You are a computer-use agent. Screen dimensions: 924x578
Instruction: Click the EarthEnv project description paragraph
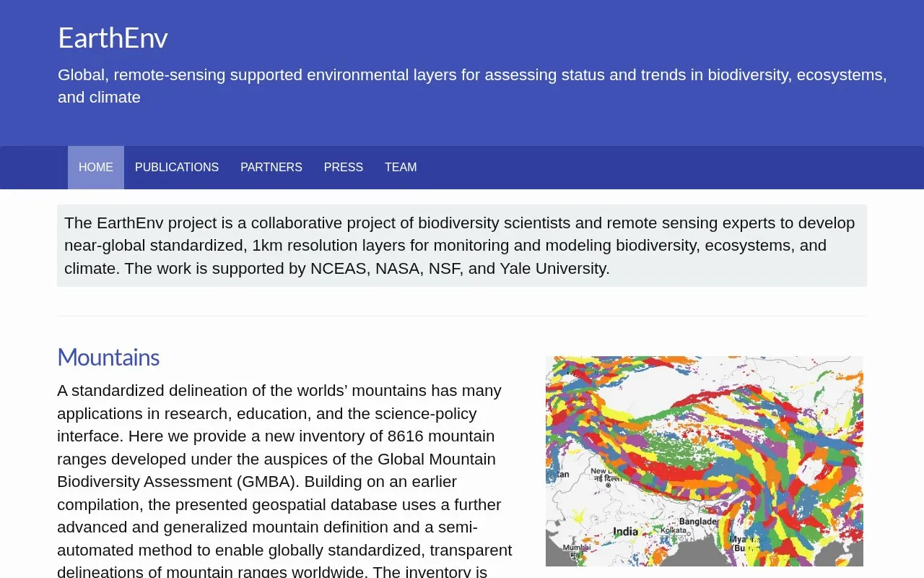462,246
